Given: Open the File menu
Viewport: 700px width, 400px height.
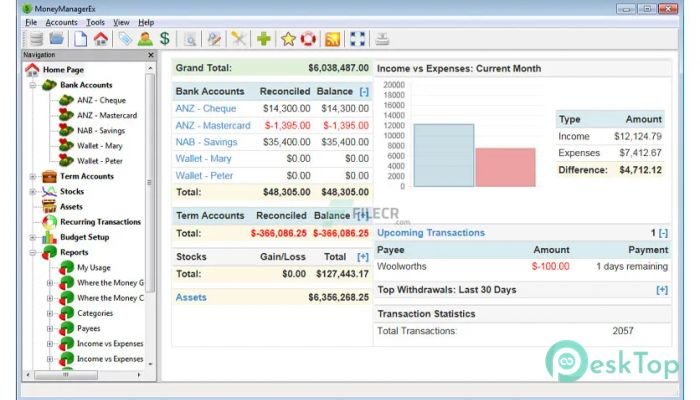Looking at the screenshot, I should pos(31,22).
